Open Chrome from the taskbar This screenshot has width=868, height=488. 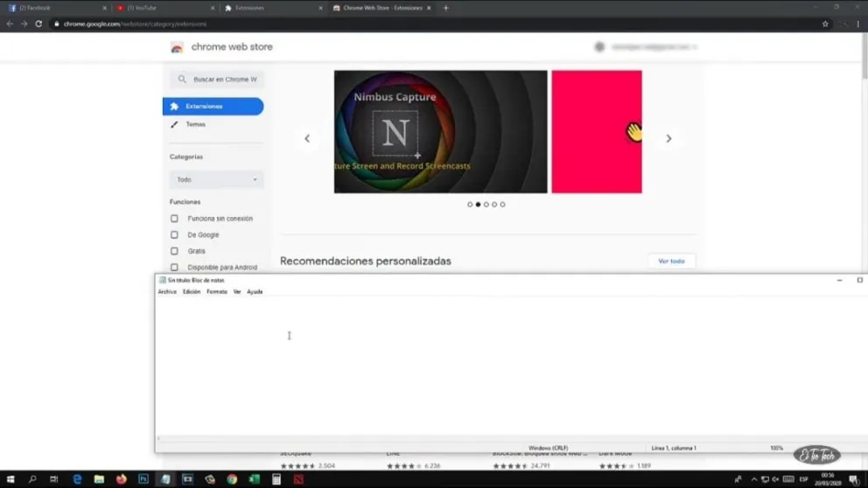point(232,479)
